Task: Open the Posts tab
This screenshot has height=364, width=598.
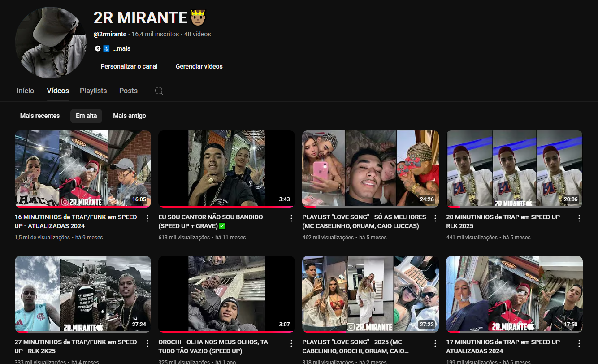Action: click(x=128, y=91)
